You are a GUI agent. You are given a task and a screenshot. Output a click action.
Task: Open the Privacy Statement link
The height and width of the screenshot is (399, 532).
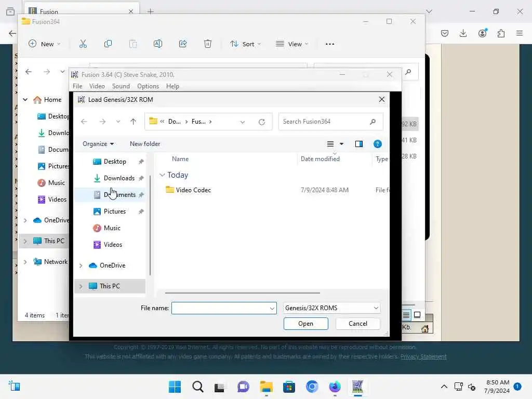pyautogui.click(x=423, y=356)
